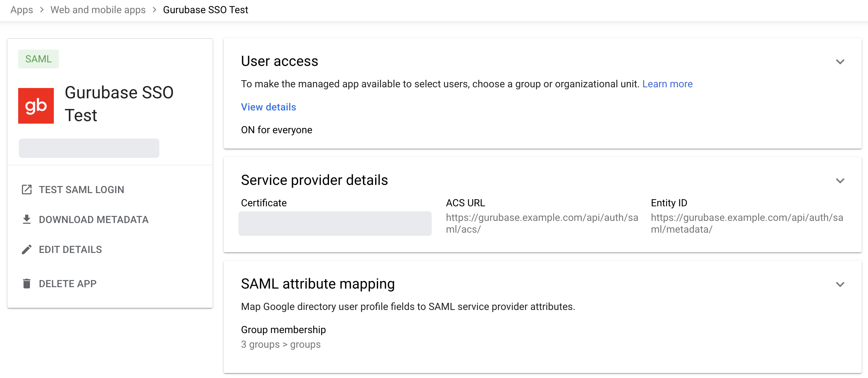Click the User access heading
Screen dimensions: 868x378
click(279, 61)
